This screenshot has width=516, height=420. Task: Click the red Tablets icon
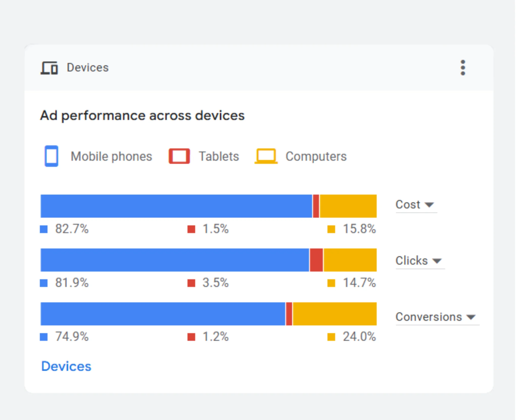click(x=179, y=156)
